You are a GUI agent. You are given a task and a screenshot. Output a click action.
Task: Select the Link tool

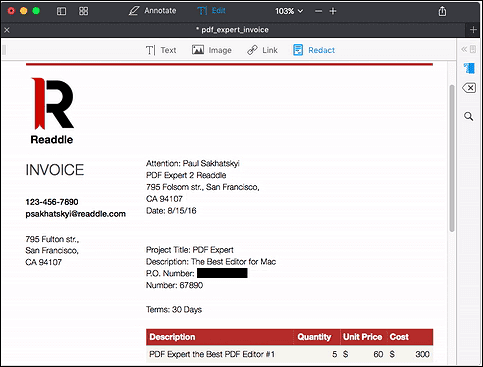262,50
